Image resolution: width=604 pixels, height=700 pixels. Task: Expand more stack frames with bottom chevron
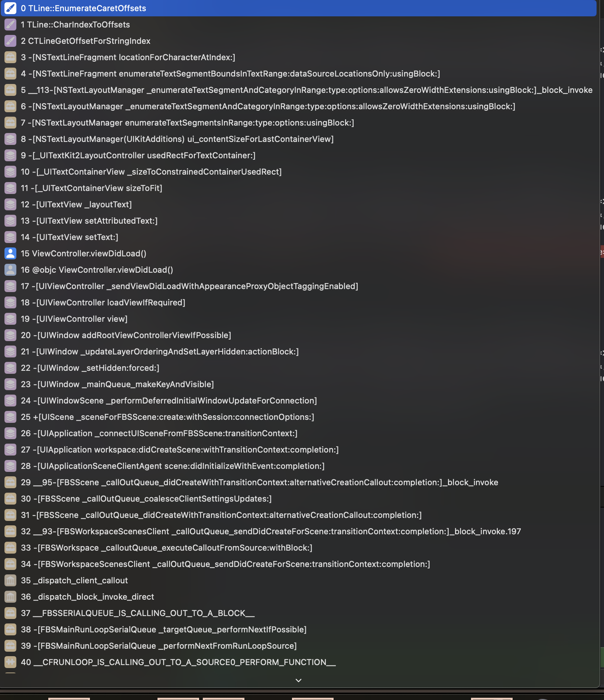(298, 680)
